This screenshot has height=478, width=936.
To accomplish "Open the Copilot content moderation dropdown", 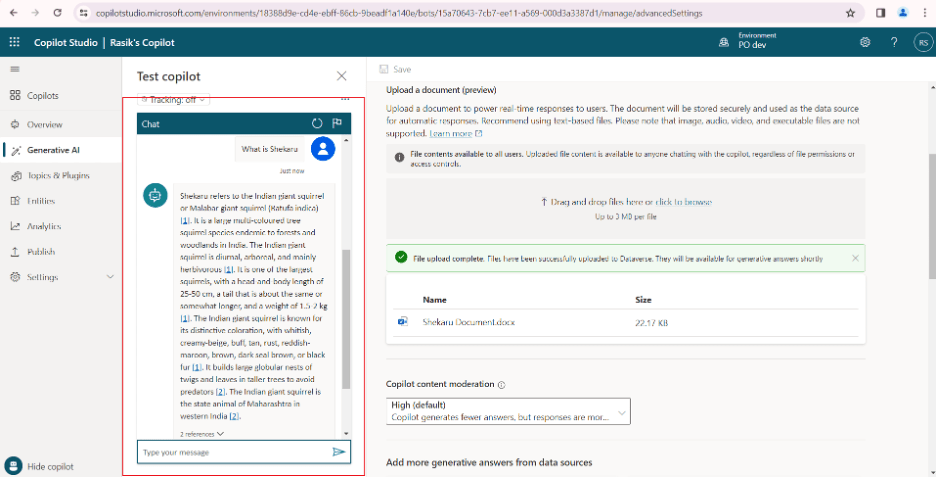I will 508,411.
